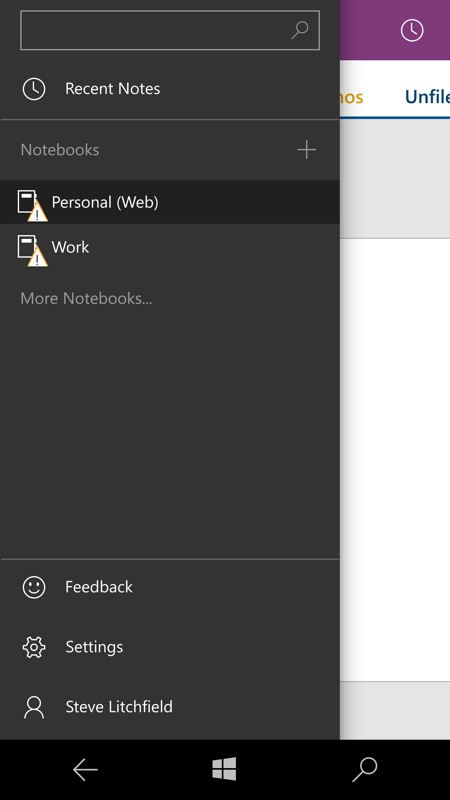Click the clock icon in purple header
Screen dimensions: 450x800
point(412,30)
